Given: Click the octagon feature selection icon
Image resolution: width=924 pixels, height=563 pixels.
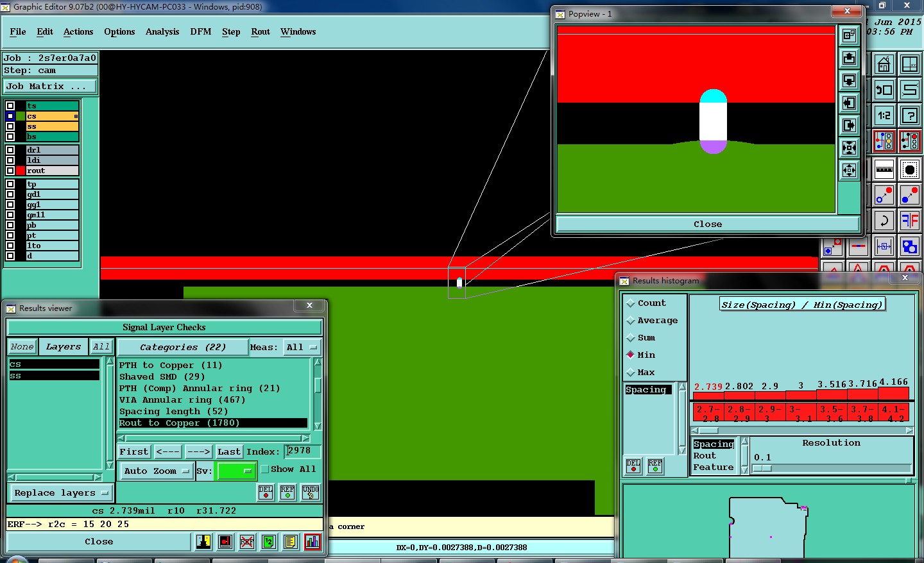Looking at the screenshot, I should pos(910,169).
